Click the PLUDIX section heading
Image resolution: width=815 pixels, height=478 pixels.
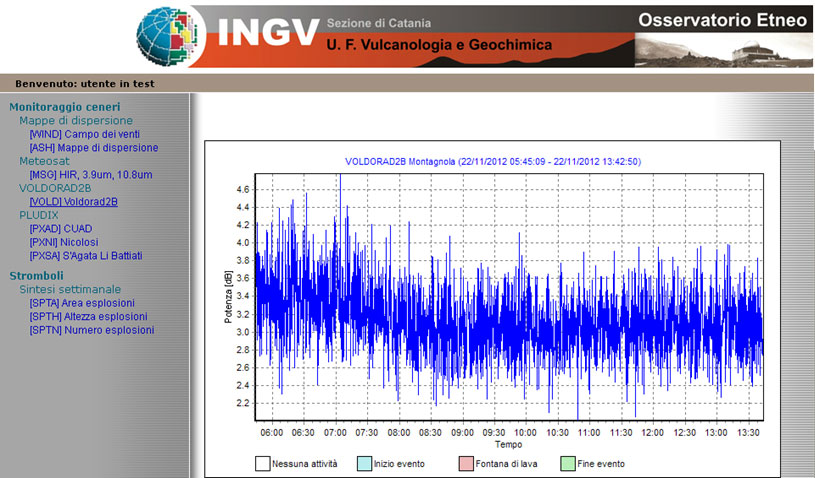tap(38, 215)
